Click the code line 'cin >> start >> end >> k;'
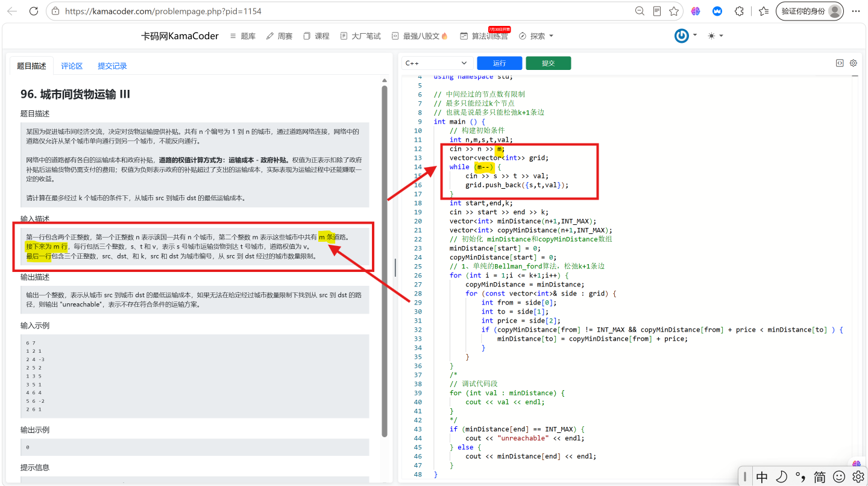The height and width of the screenshot is (486, 868). [499, 212]
